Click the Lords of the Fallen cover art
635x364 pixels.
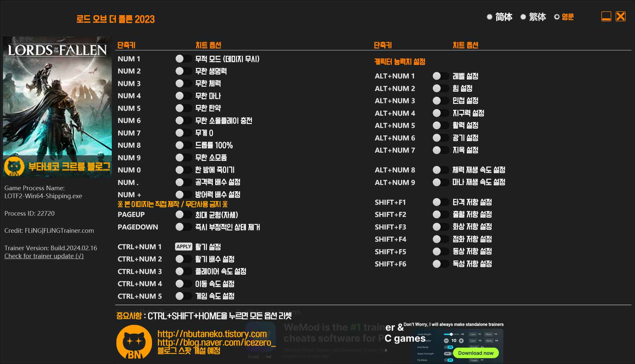(57, 107)
